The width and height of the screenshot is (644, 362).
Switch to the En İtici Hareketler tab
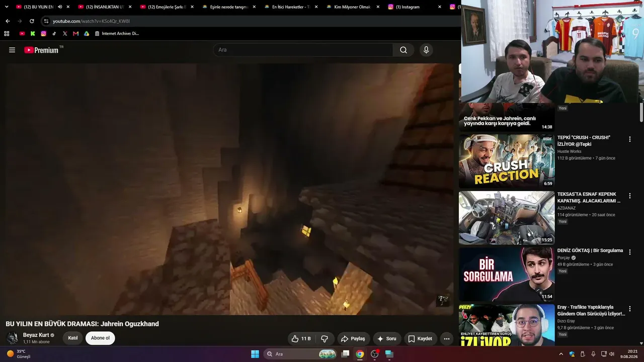tap(291, 7)
